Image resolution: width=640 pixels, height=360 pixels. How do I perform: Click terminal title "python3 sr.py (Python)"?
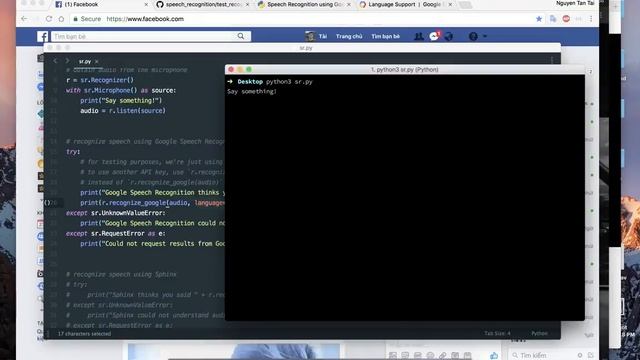404,70
